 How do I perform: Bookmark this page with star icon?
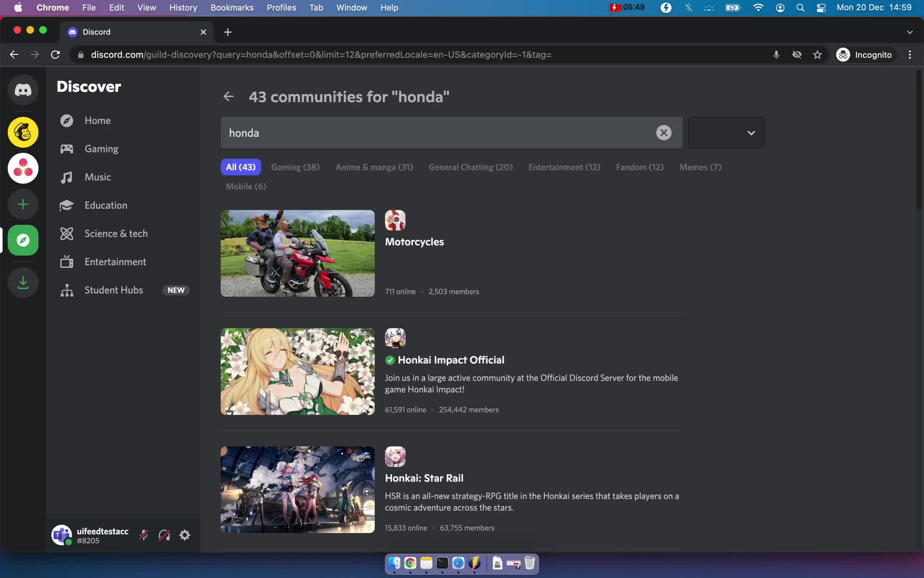point(817,54)
